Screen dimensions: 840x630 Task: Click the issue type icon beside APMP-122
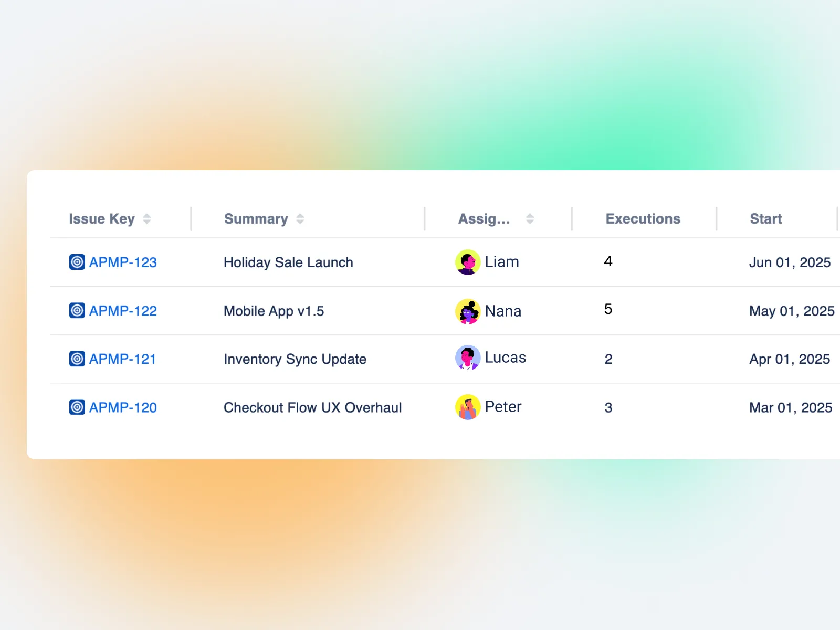[x=77, y=311]
